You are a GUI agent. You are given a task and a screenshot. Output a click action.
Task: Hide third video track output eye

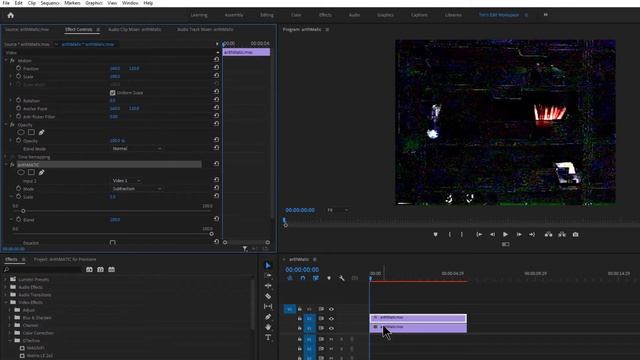pos(331,328)
